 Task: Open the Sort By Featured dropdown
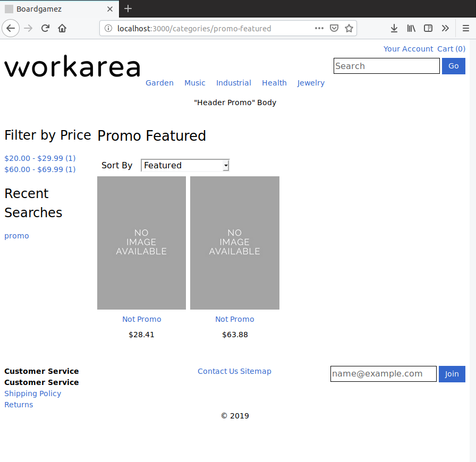(185, 165)
